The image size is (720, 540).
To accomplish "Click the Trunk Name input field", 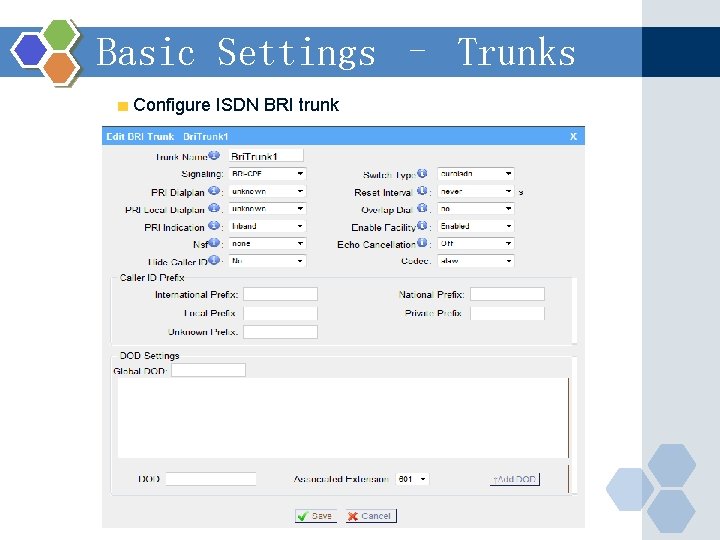I will pos(266,156).
